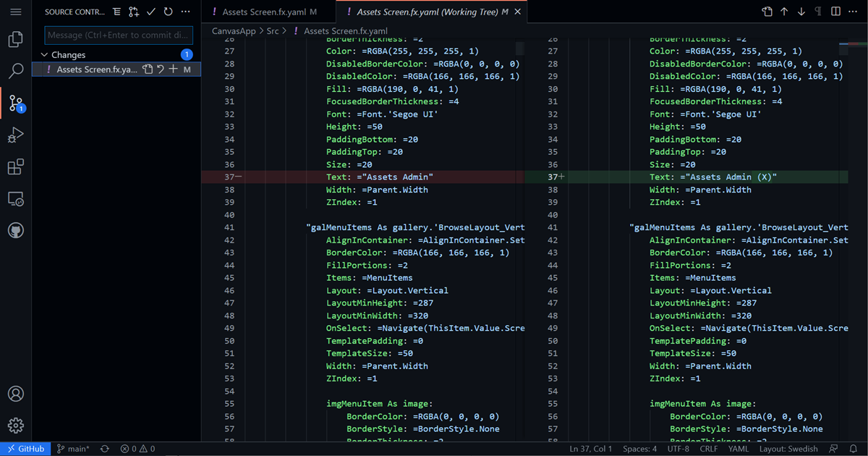Click the CanvasApp breadcrumb
Image resolution: width=868 pixels, height=456 pixels.
click(x=235, y=31)
